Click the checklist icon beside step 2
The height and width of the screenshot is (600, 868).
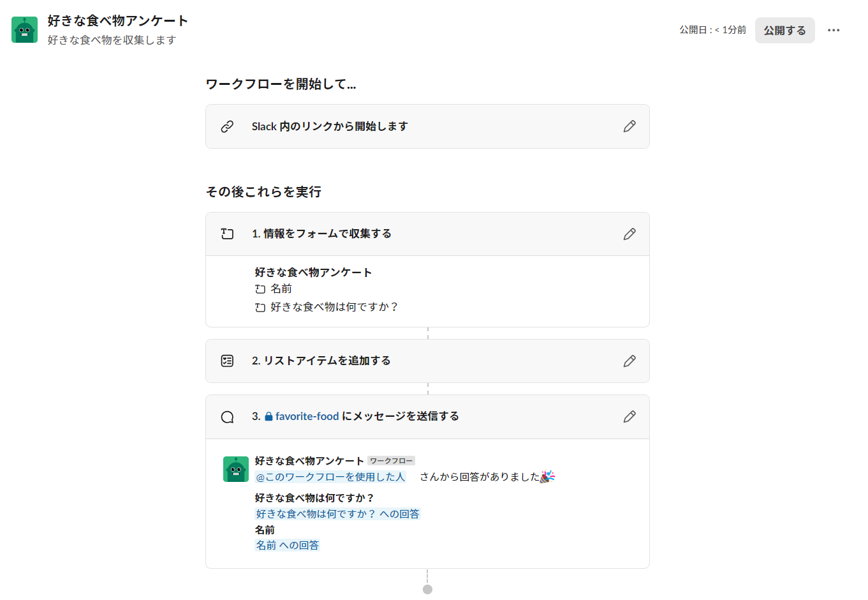227,361
